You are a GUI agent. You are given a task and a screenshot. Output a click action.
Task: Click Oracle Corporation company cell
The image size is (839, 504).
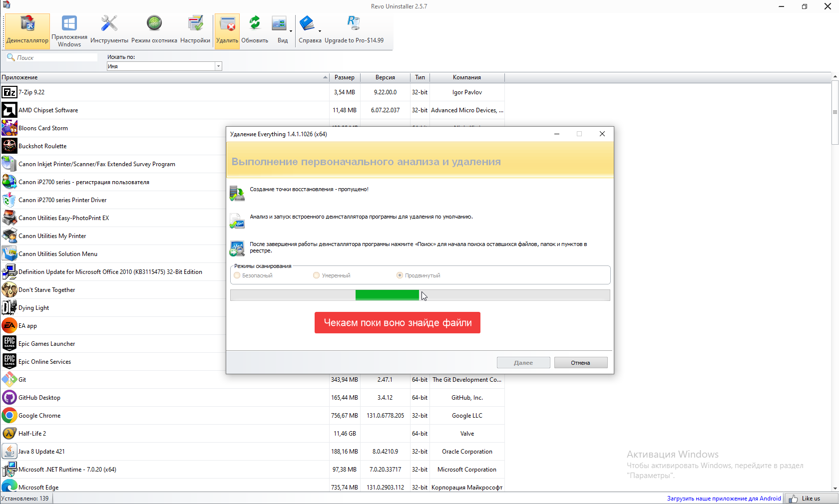point(467,452)
